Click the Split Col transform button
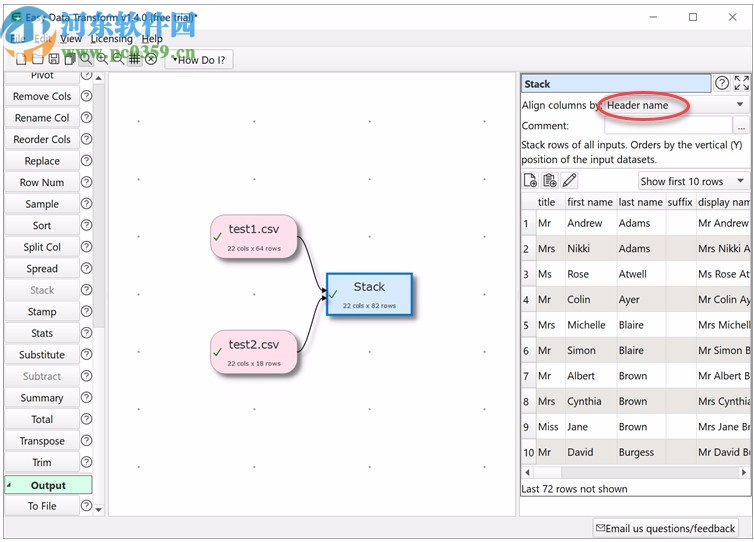The width and height of the screenshot is (754, 542). 42,247
